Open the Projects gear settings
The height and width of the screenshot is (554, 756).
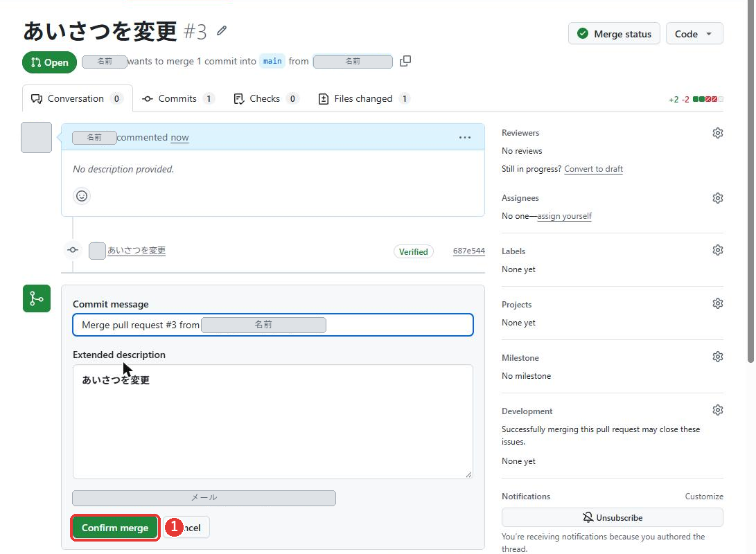717,303
